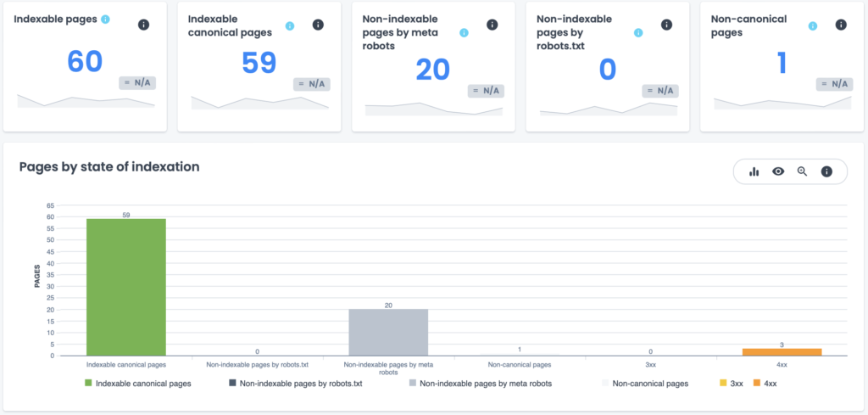Toggle Non-indexable pages by meta robots legend

coord(479,384)
